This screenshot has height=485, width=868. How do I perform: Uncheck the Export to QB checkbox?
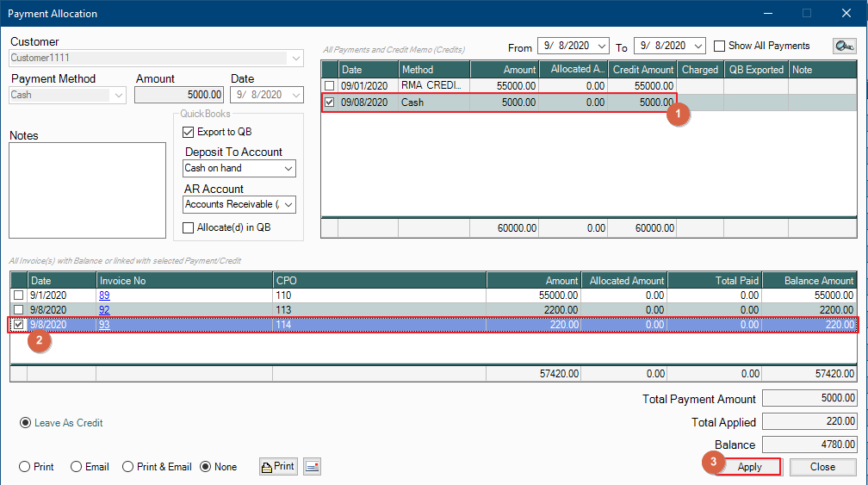click(x=189, y=132)
